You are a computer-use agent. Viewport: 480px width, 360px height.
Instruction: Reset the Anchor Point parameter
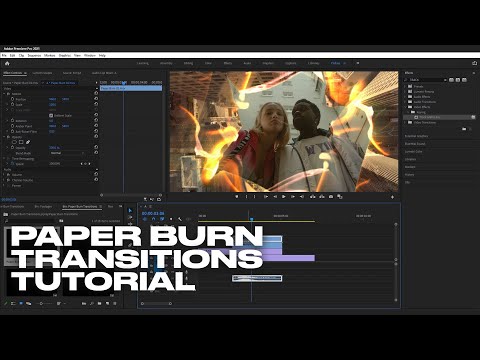pyautogui.click(x=96, y=126)
